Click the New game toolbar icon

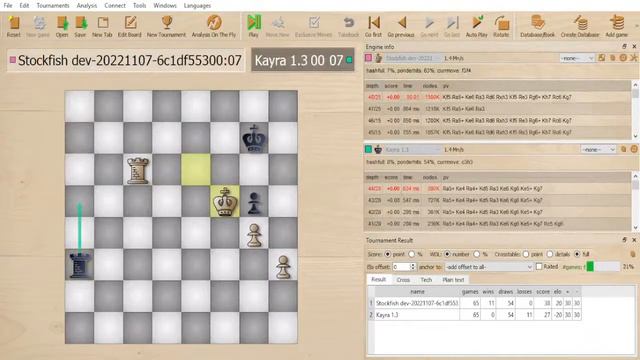pos(38,26)
